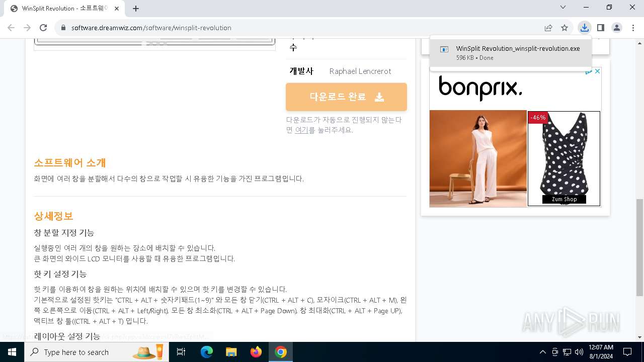Show hidden system tray icons

[542, 352]
